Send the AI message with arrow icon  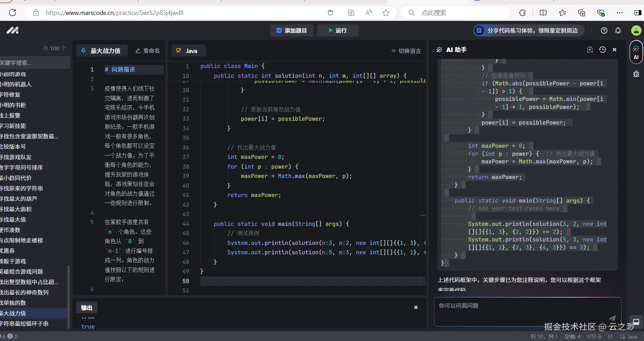coord(612,318)
